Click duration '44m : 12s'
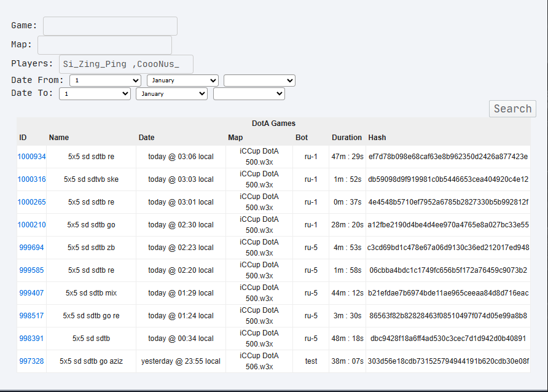The height and width of the screenshot is (392, 548). pos(347,293)
